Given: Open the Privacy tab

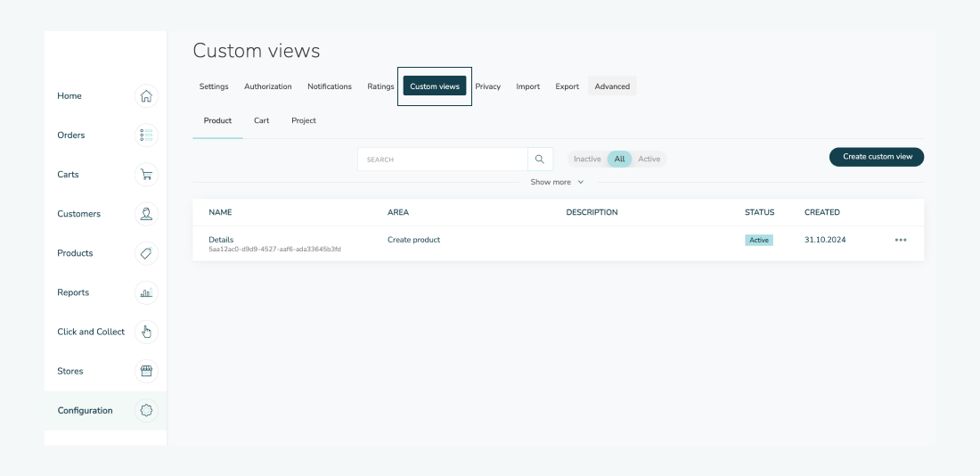Looking at the screenshot, I should 487,86.
